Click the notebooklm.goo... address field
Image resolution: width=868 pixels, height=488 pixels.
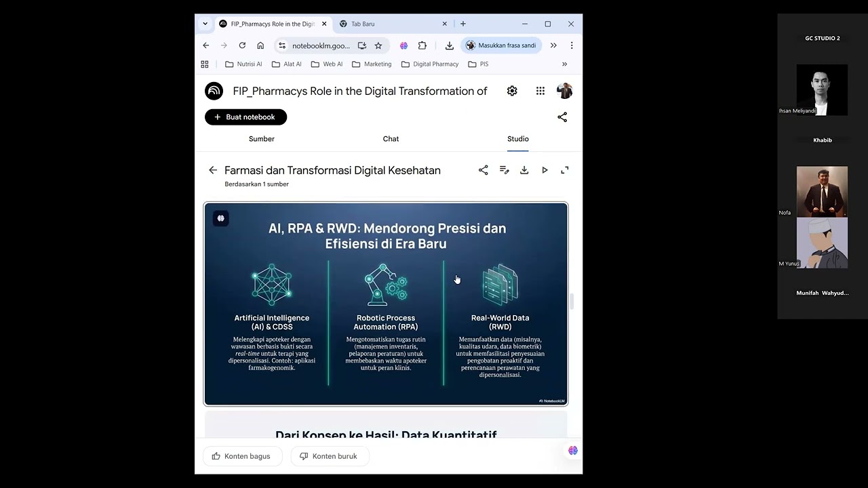tap(321, 45)
